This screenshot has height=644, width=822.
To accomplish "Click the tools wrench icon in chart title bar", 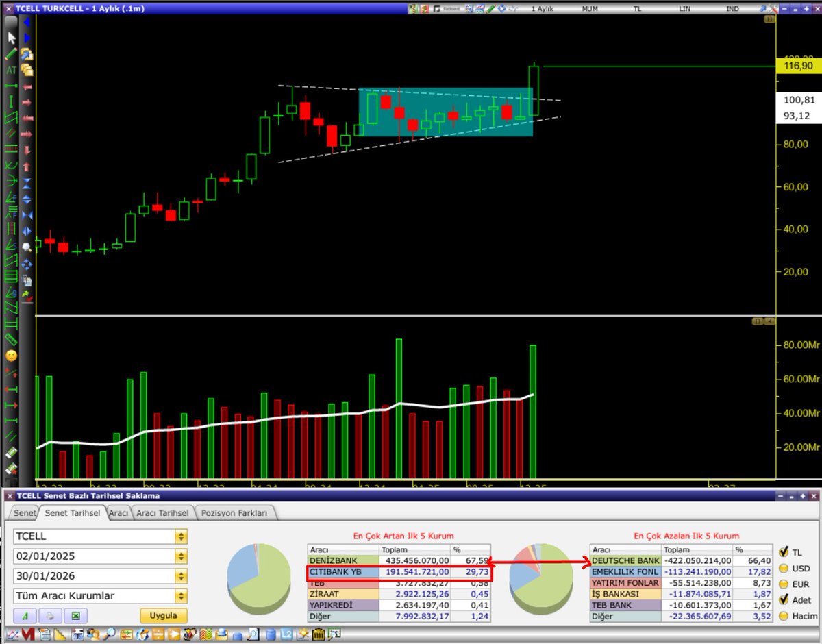I will 775,9.
